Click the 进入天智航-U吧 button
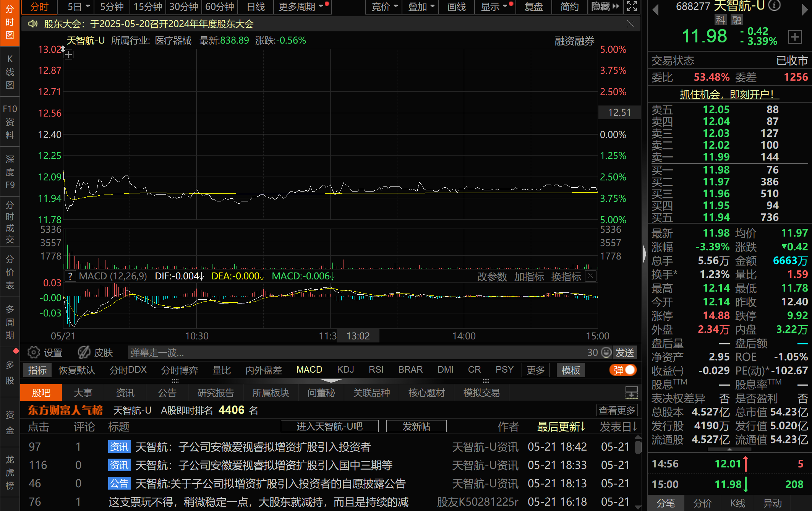Screen dimensions: 812x511 click(x=330, y=426)
